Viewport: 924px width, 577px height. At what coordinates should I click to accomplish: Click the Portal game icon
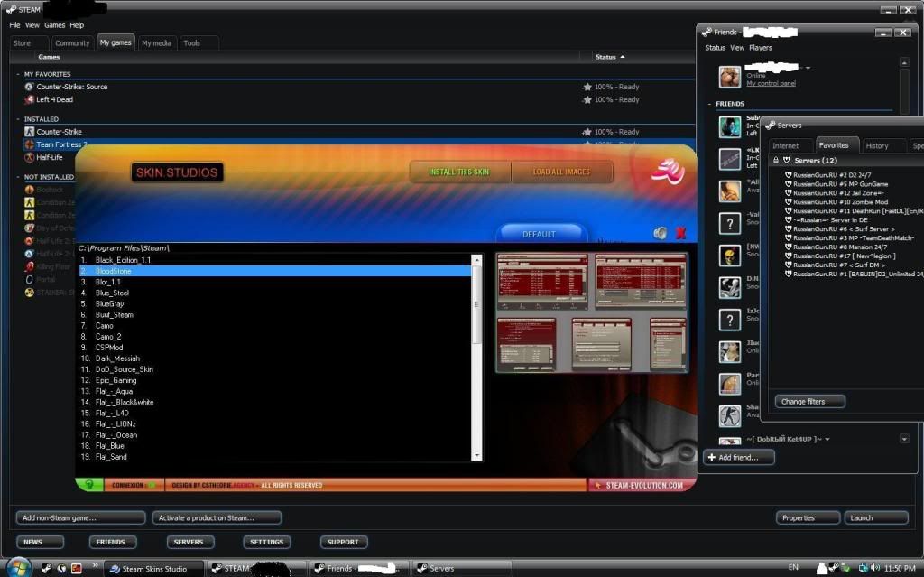tap(29, 280)
